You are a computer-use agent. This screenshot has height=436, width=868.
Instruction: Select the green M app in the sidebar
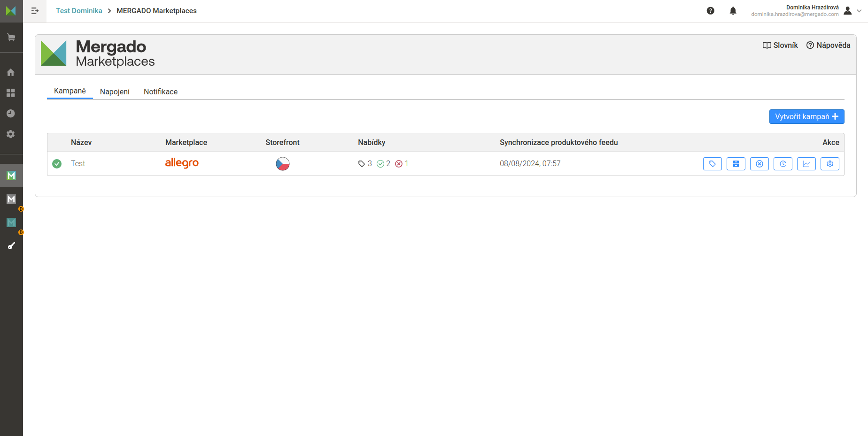pyautogui.click(x=11, y=176)
